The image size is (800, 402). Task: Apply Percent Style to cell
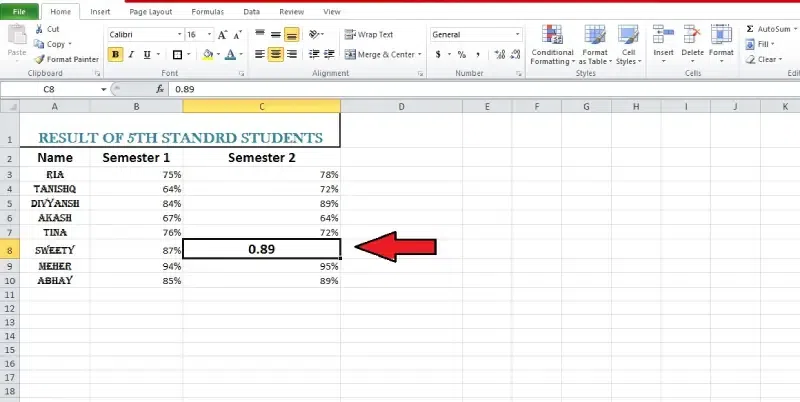click(x=461, y=54)
